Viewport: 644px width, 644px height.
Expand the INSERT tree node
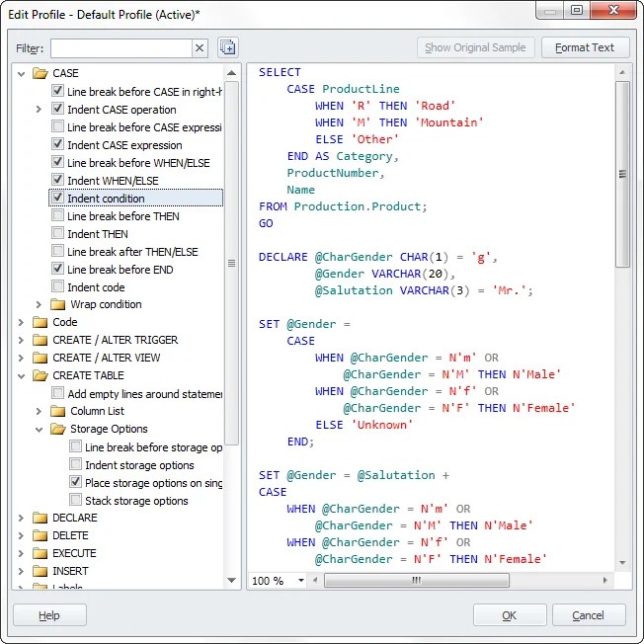click(21, 571)
